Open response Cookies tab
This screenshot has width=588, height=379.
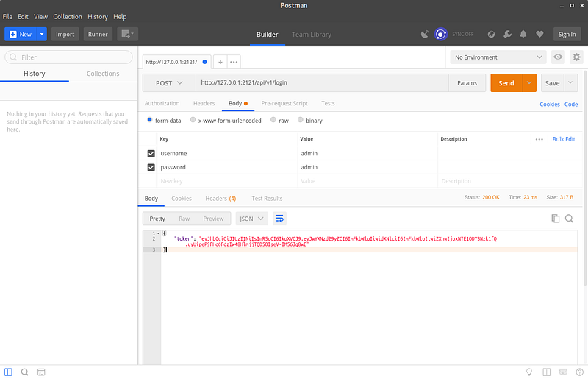(x=182, y=198)
